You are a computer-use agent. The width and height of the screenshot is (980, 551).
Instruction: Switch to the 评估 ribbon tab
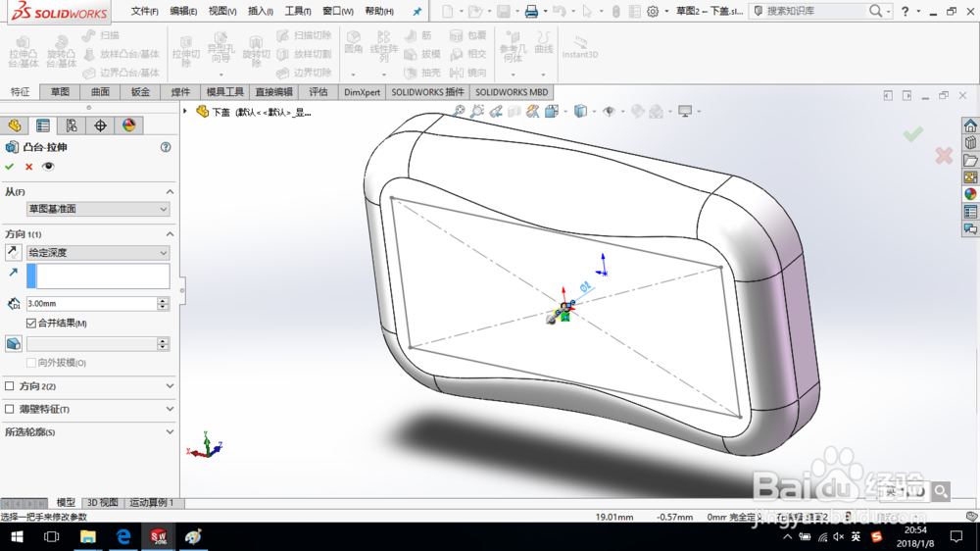[x=318, y=92]
